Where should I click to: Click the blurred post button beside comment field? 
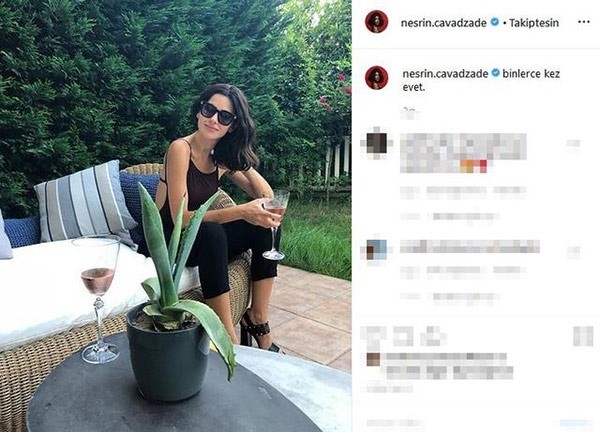pyautogui.click(x=576, y=423)
